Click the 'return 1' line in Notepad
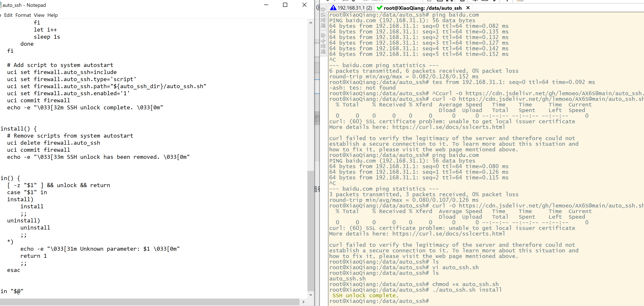The image size is (644, 306). [33, 256]
